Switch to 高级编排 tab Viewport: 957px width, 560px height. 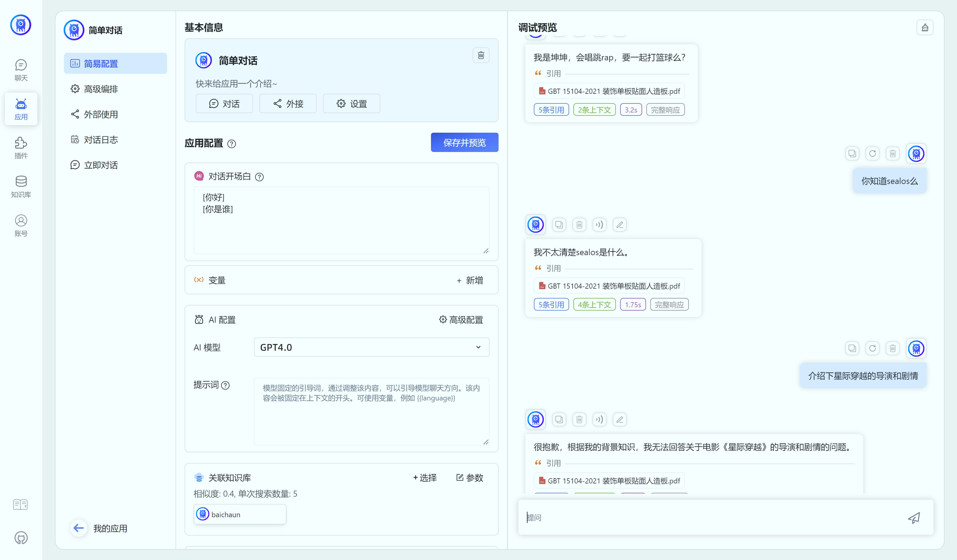116,89
